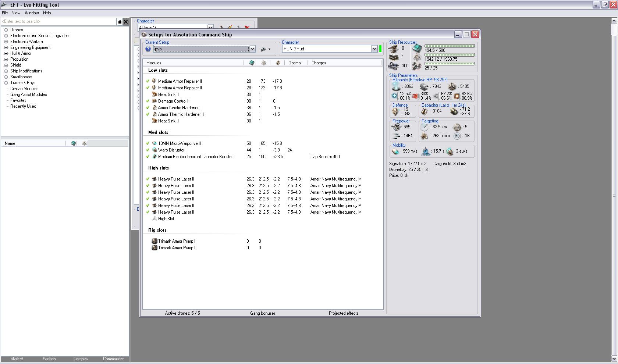Open the View menu
618x364 pixels.
(16, 13)
